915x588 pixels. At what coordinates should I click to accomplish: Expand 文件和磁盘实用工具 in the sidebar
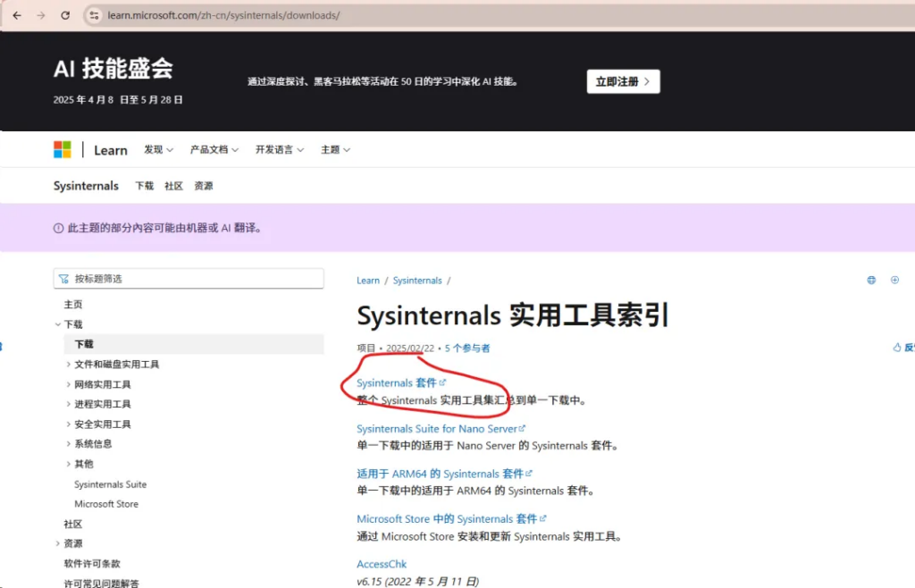[x=68, y=365]
